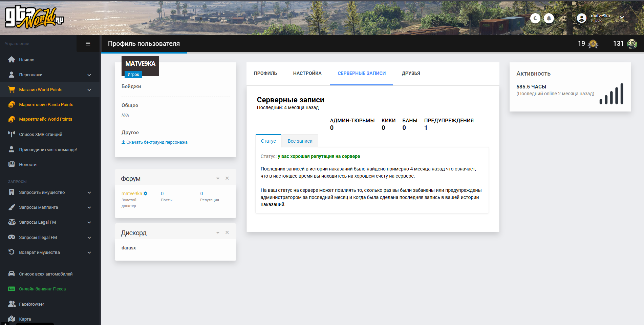This screenshot has height=325, width=644.
Task: Expand Запросы маппинга chevron
Action: point(89,207)
